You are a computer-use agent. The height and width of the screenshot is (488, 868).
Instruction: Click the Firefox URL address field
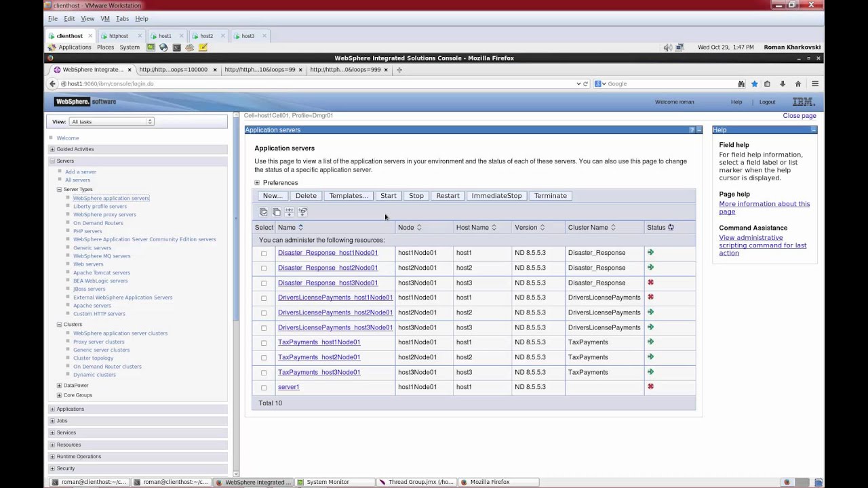pyautogui.click(x=319, y=84)
